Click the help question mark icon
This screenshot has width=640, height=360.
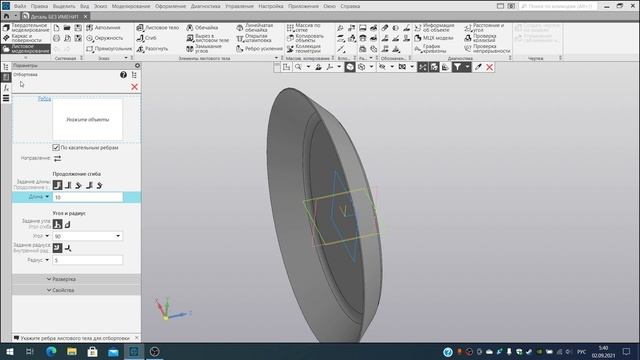(123, 75)
